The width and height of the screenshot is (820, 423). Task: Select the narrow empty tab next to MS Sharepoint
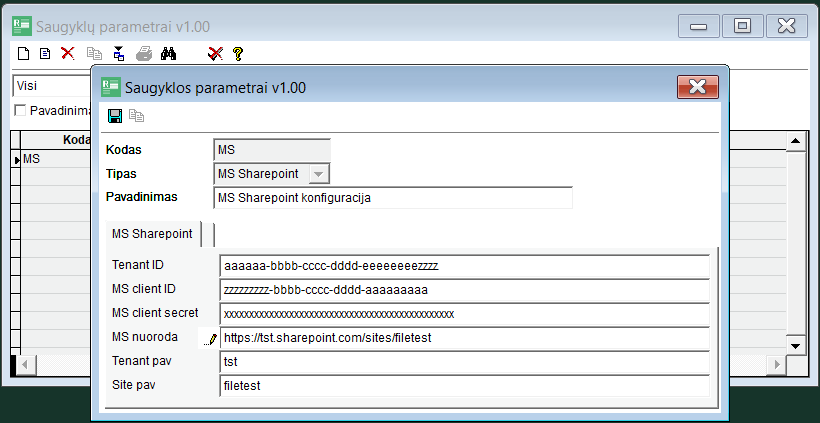pos(208,234)
